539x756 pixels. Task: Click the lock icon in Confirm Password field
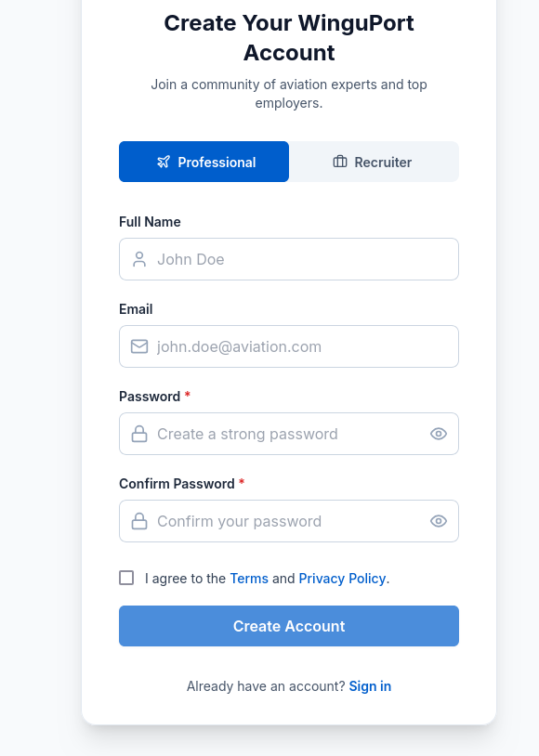click(138, 521)
